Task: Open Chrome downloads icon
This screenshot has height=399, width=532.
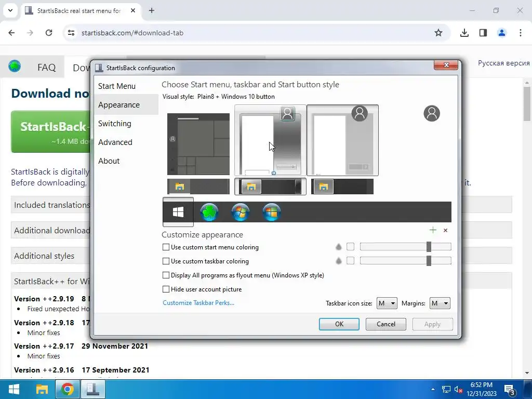Action: [x=464, y=33]
